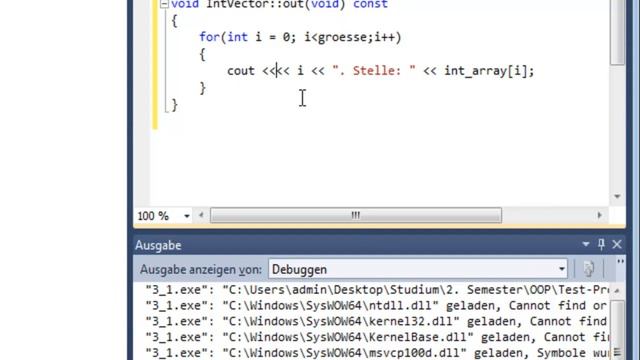This screenshot has width=640, height=360.
Task: Click the ". Stelle: " string literal
Action: pyautogui.click(x=374, y=71)
